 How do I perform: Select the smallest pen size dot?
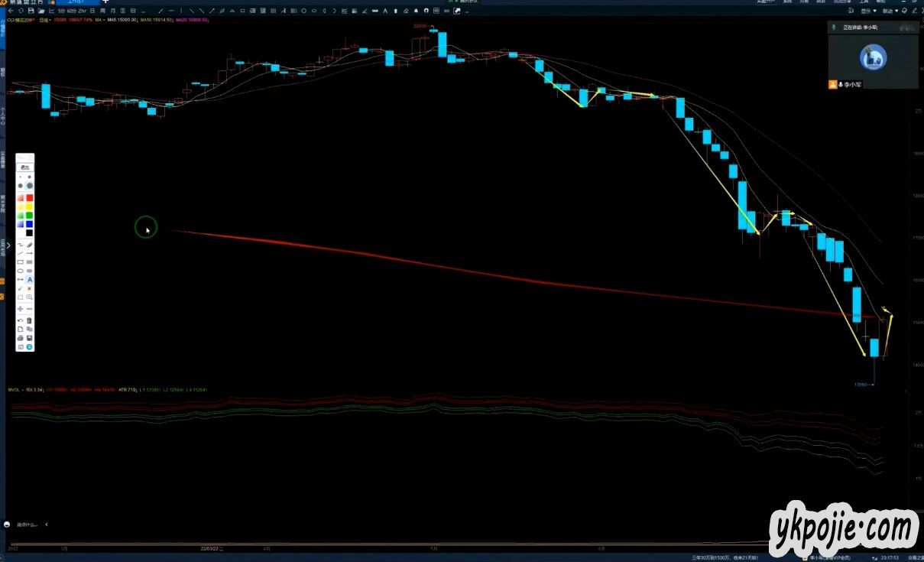(21, 177)
